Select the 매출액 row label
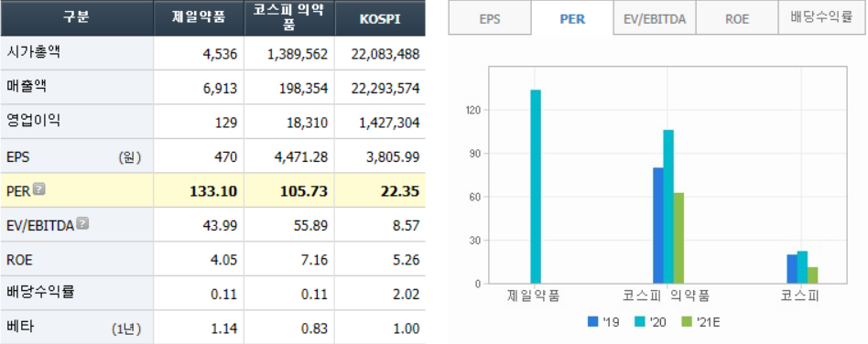 click(x=26, y=87)
